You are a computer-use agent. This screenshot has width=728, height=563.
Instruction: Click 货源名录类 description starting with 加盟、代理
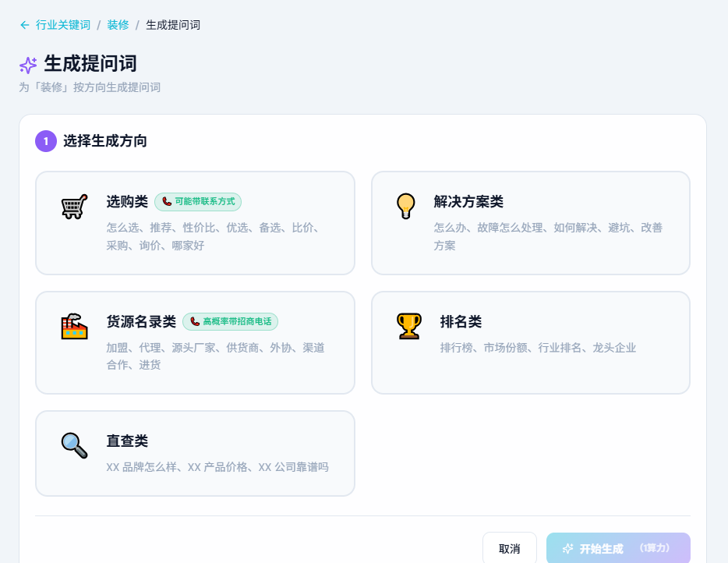click(215, 356)
